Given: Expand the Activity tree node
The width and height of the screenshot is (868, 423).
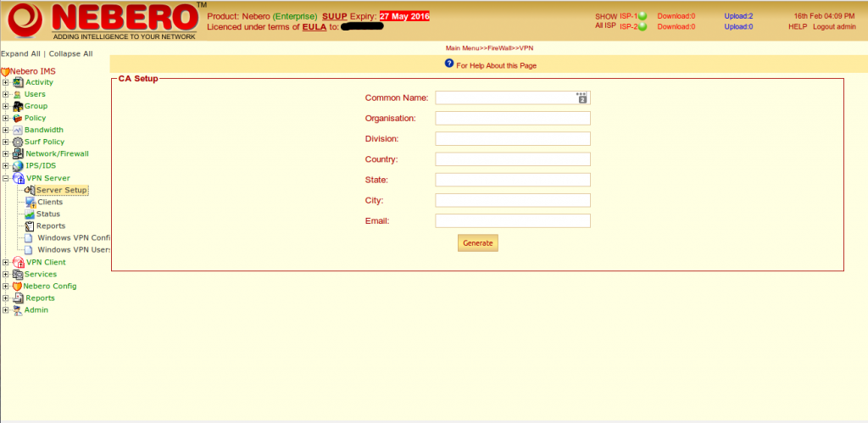Looking at the screenshot, I should coord(6,82).
